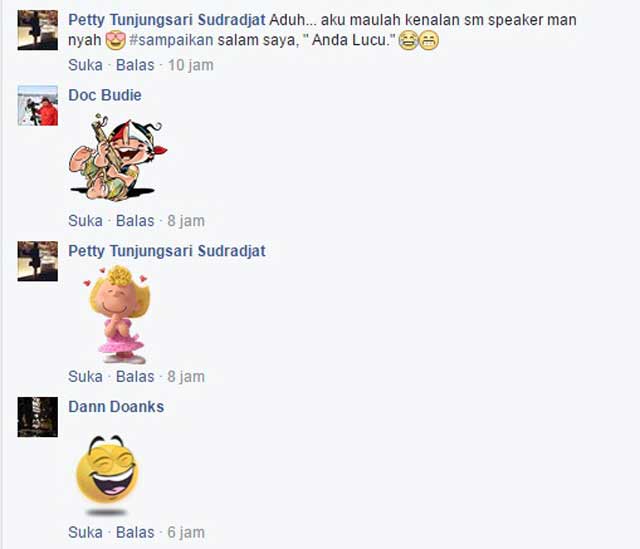Like the 10 jam comment with Suka
Screen dimensions: 640x549
(x=85, y=65)
